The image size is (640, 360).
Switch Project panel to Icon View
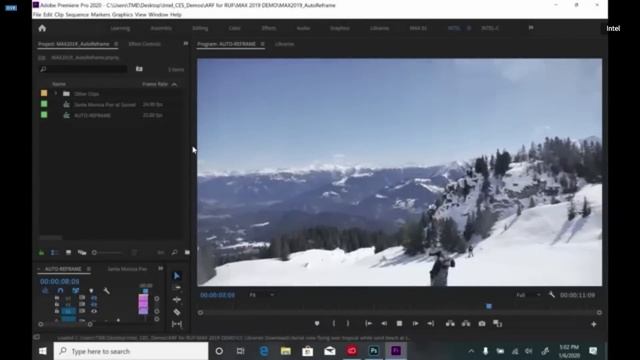[x=68, y=253]
